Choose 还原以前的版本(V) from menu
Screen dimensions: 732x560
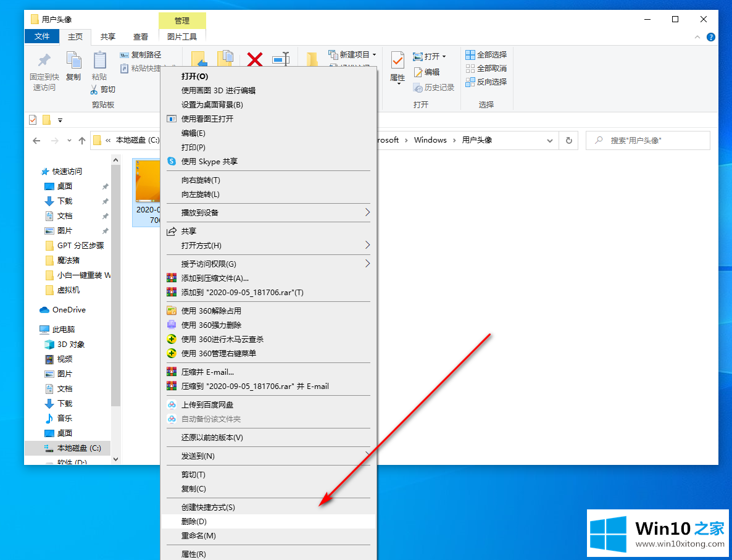[x=268, y=437]
